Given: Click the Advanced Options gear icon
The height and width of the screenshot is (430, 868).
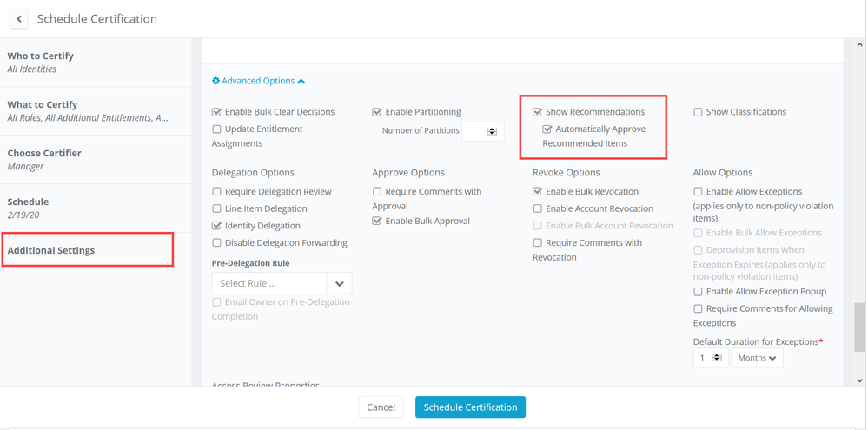Looking at the screenshot, I should click(x=216, y=81).
